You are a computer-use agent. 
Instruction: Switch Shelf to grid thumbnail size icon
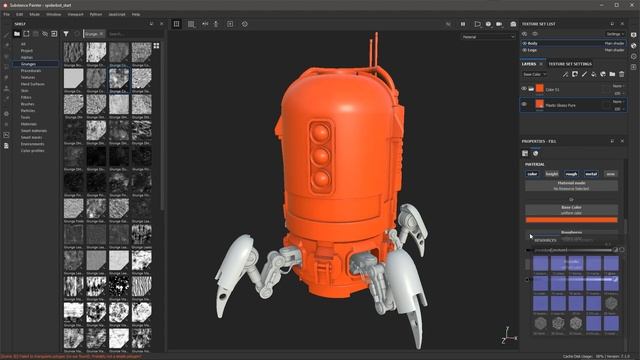[x=156, y=46]
